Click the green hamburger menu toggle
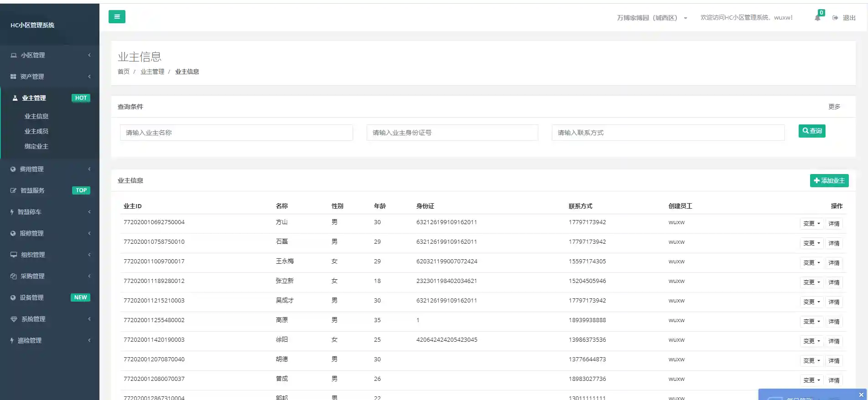 pyautogui.click(x=117, y=17)
